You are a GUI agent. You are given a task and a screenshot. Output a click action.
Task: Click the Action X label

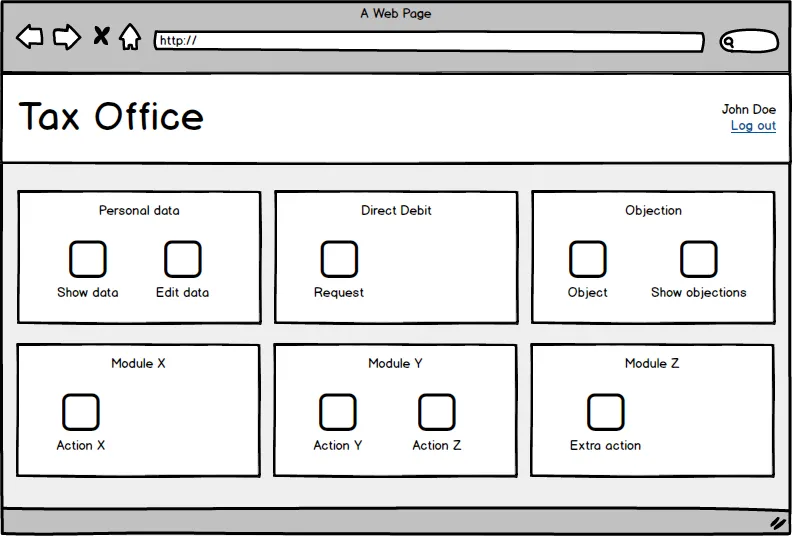point(81,446)
